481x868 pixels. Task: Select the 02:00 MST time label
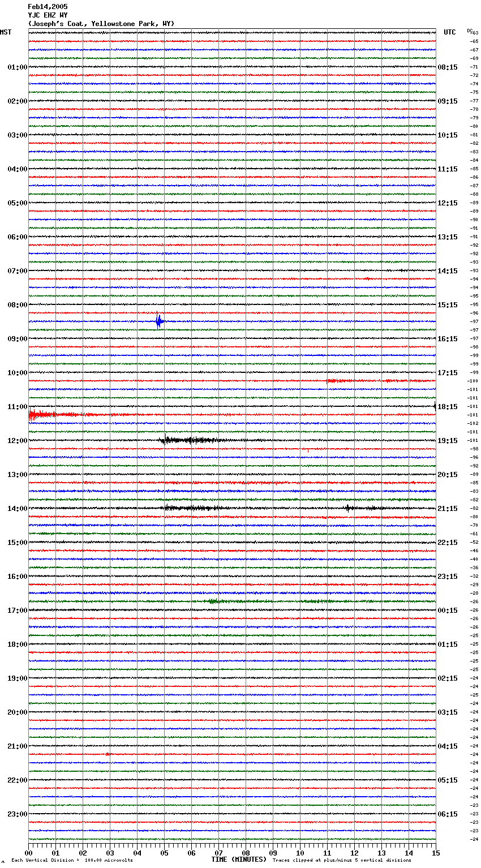click(18, 101)
